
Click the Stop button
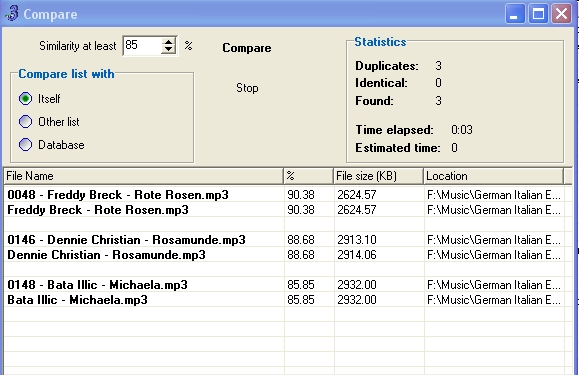click(x=247, y=88)
